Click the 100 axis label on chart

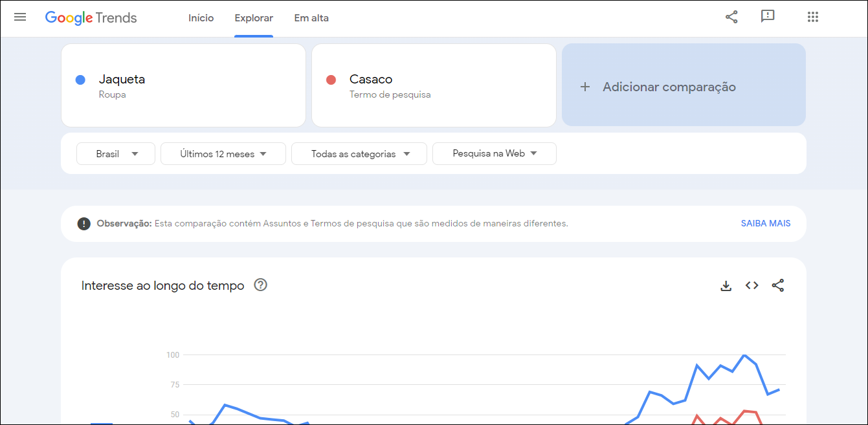(x=173, y=355)
